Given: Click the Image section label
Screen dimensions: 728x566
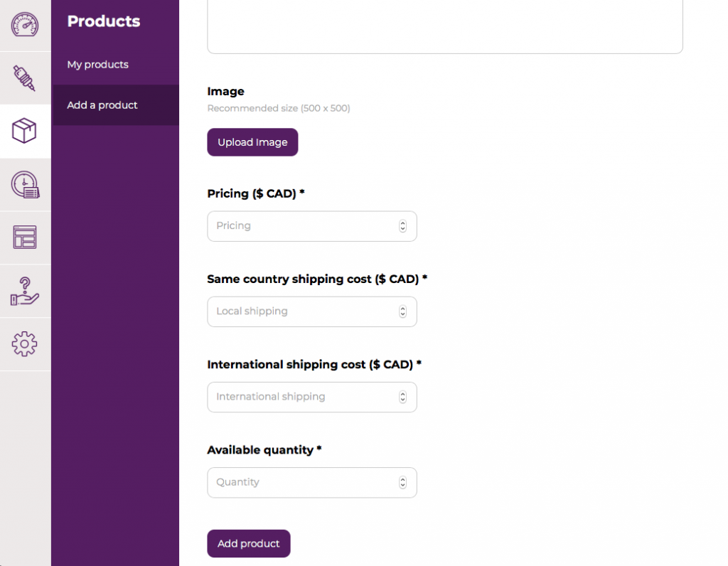Looking at the screenshot, I should pyautogui.click(x=225, y=92).
